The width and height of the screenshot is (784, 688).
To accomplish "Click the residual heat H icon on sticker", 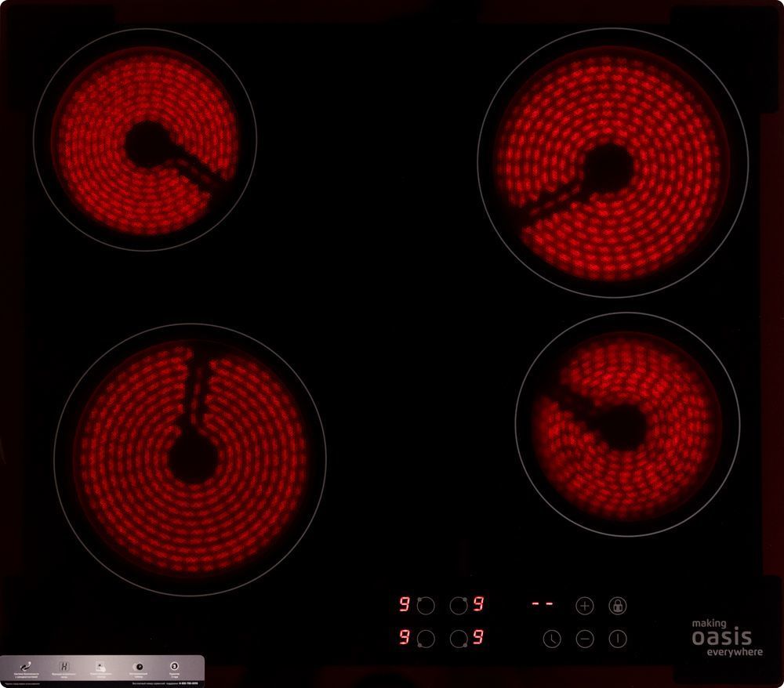I will (x=64, y=665).
